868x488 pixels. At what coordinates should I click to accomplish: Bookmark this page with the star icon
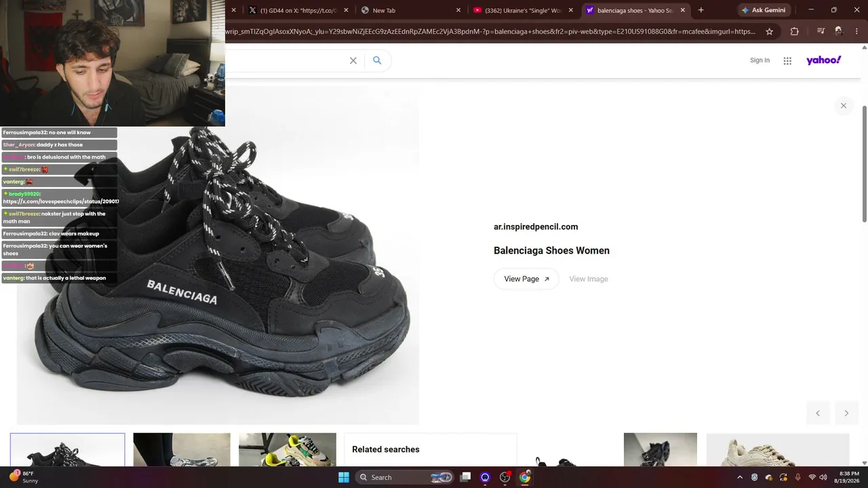click(769, 31)
